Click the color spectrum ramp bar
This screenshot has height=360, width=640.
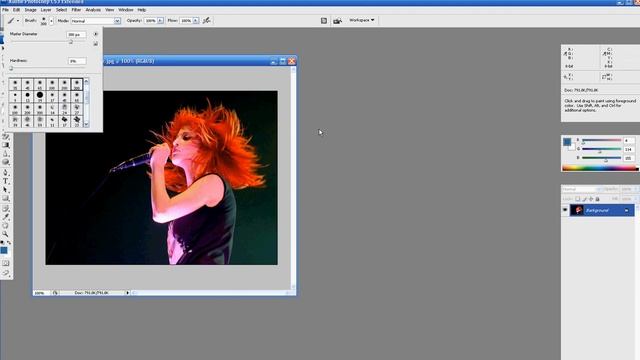(599, 168)
